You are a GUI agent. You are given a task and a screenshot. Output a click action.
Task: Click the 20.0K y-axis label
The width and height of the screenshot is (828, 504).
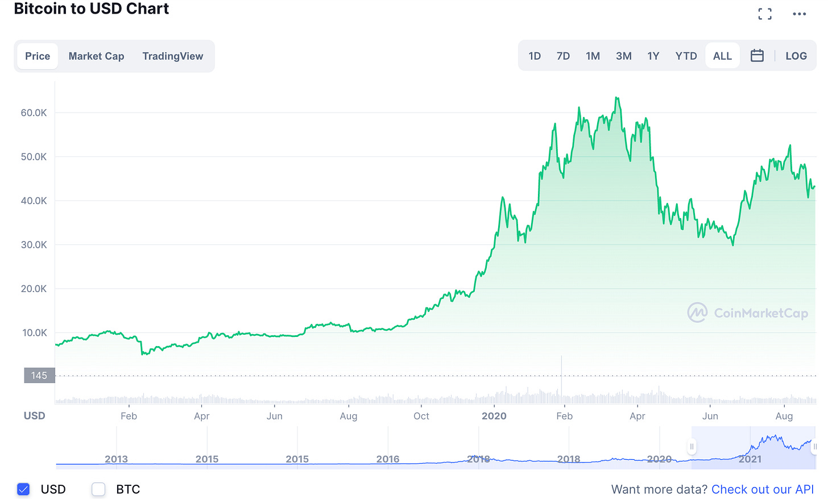coord(34,289)
